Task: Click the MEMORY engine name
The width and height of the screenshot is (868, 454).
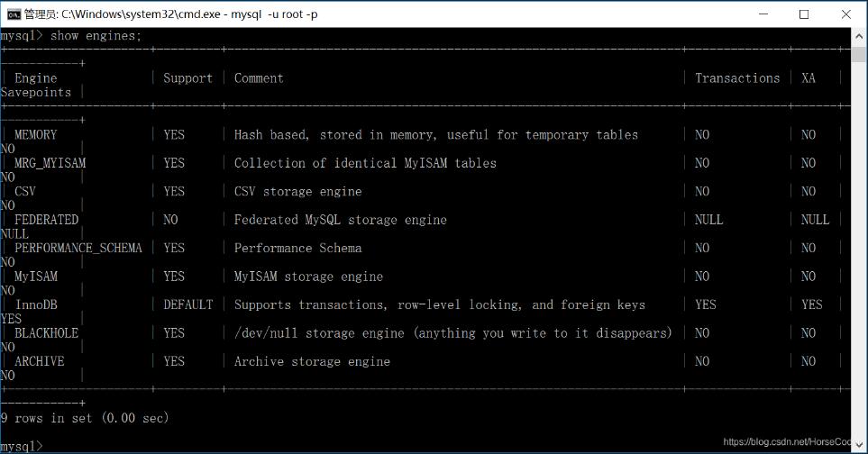Action: (36, 135)
